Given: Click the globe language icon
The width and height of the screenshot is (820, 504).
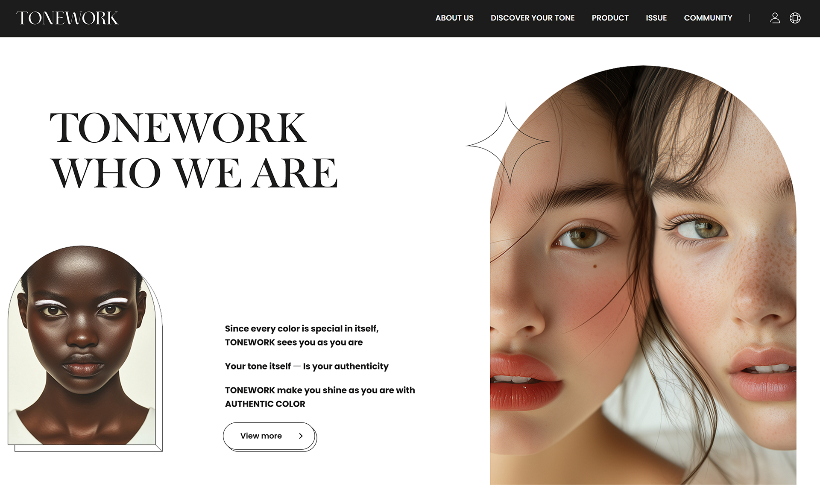Looking at the screenshot, I should [795, 18].
